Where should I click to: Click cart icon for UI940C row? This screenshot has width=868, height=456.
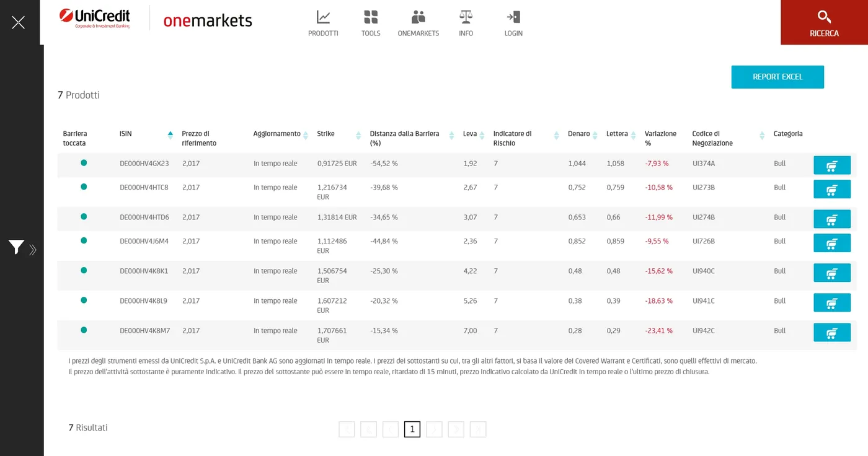pyautogui.click(x=832, y=273)
